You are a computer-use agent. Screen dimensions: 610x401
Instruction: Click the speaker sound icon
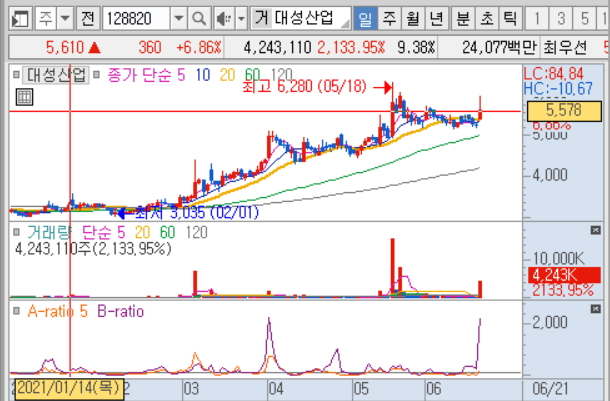click(x=224, y=18)
